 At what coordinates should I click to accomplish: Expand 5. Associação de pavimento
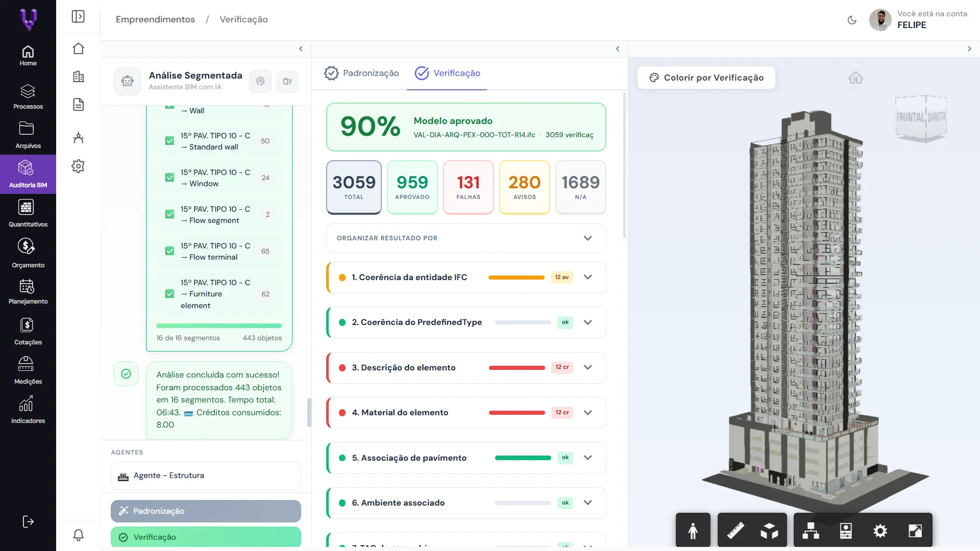point(587,458)
